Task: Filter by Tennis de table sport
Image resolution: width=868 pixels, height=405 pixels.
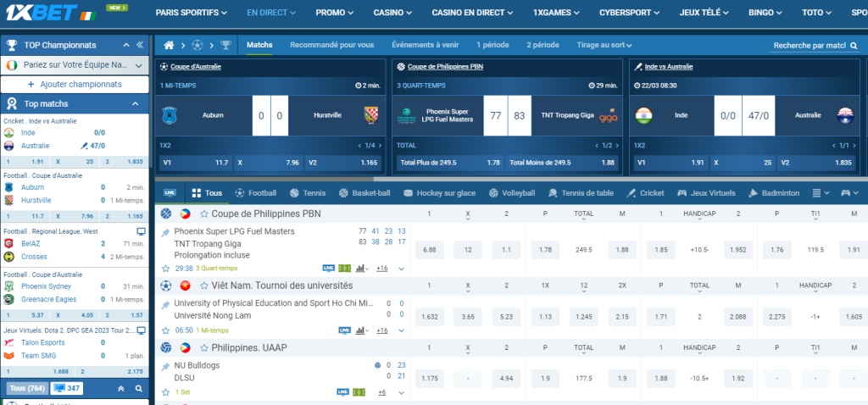Action: [x=581, y=193]
